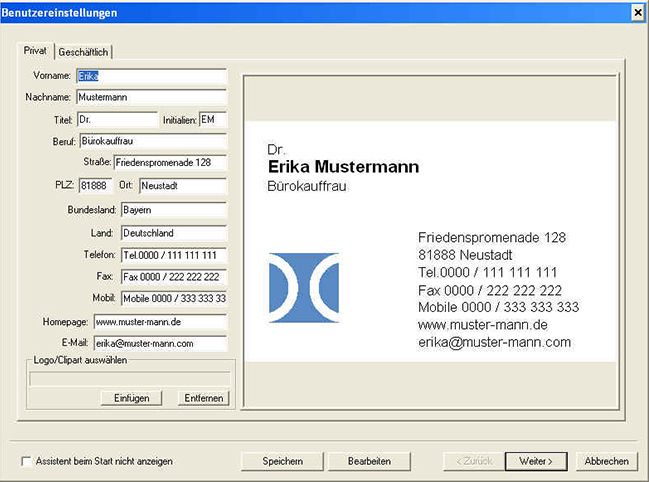
Task: Focus the E-Mail address field
Action: coord(160,343)
